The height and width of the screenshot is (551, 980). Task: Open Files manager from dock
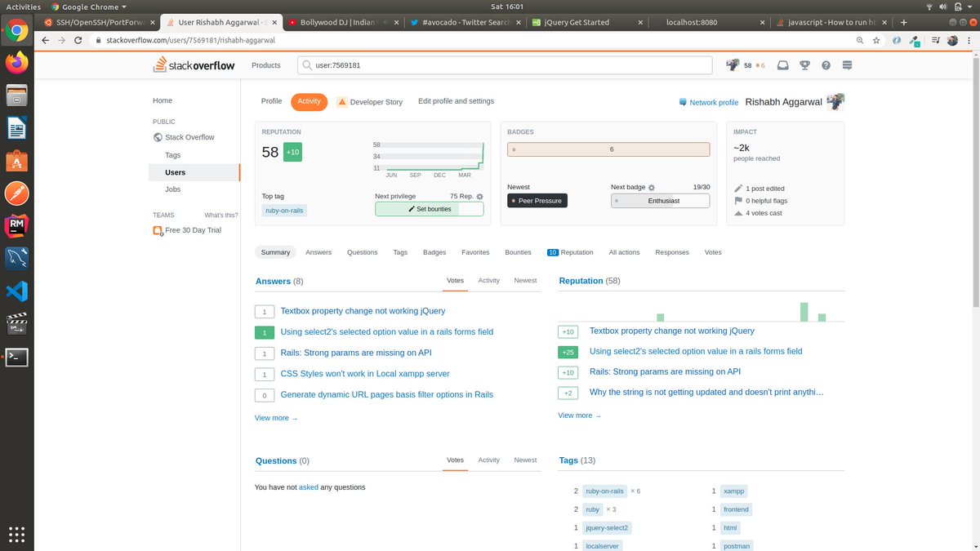pos(16,95)
